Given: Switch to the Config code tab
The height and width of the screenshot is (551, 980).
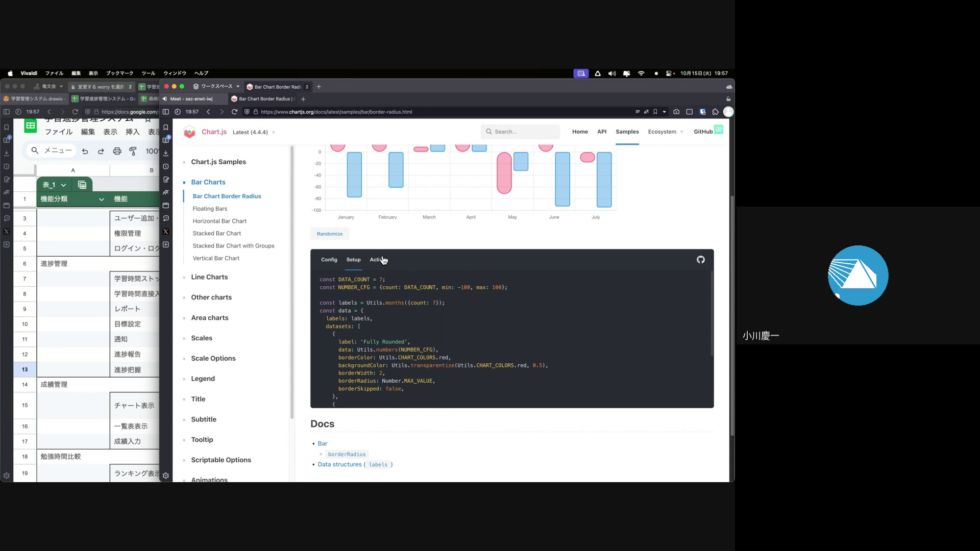Looking at the screenshot, I should [329, 260].
